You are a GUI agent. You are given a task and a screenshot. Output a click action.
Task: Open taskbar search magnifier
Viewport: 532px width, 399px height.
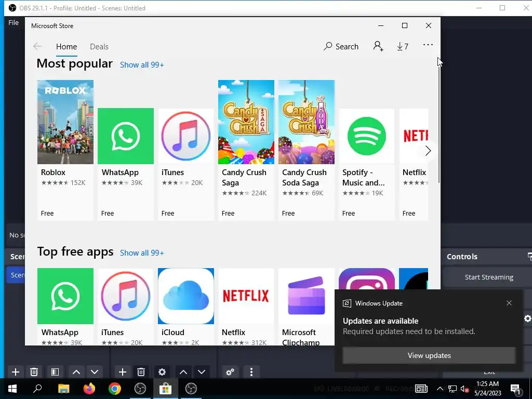point(37,389)
